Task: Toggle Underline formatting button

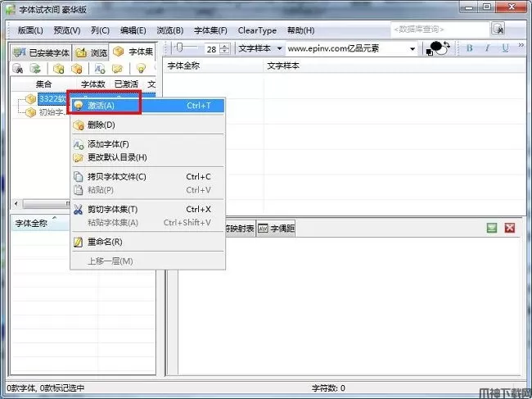Action: tap(505, 48)
